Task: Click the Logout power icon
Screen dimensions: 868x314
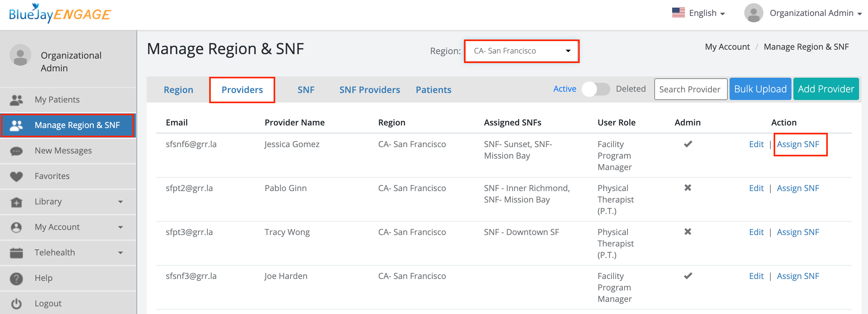Action: click(16, 303)
